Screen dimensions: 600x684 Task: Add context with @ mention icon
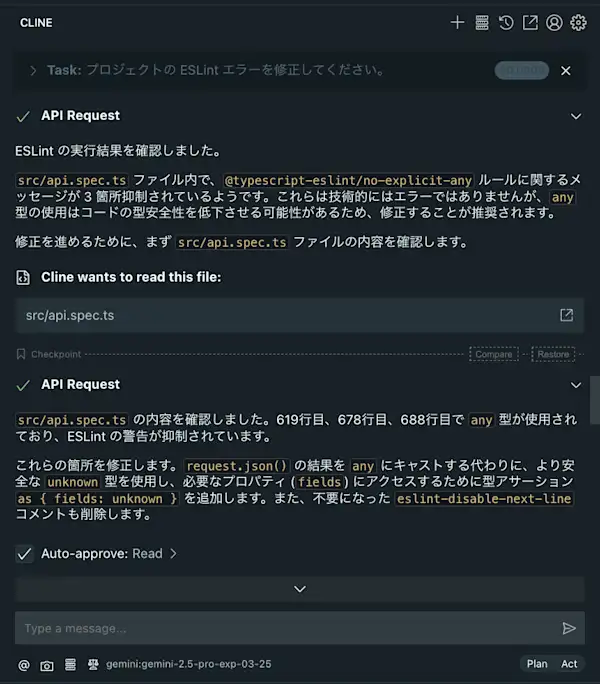(x=24, y=665)
